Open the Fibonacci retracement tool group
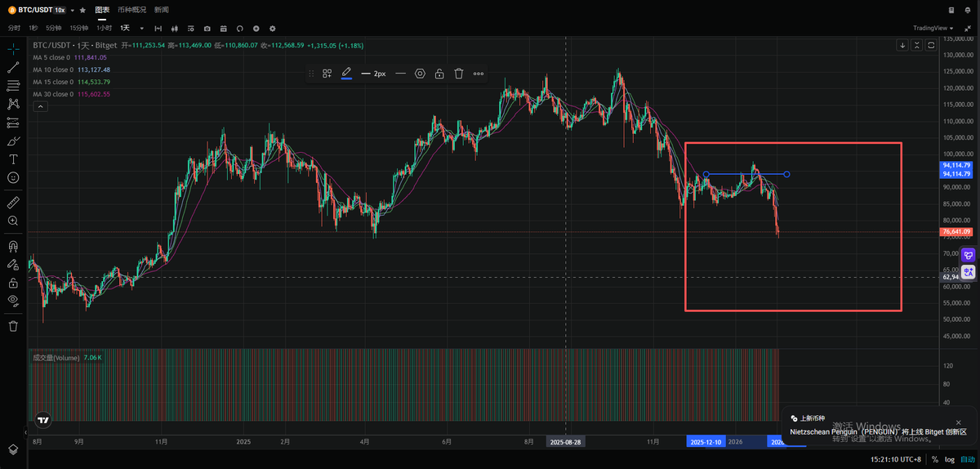The image size is (980, 469). [x=13, y=86]
